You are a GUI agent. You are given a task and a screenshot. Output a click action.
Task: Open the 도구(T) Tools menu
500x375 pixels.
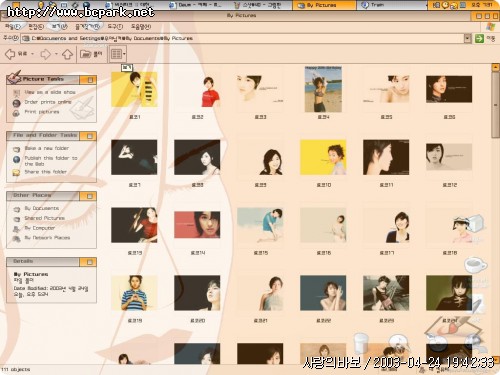(x=115, y=26)
